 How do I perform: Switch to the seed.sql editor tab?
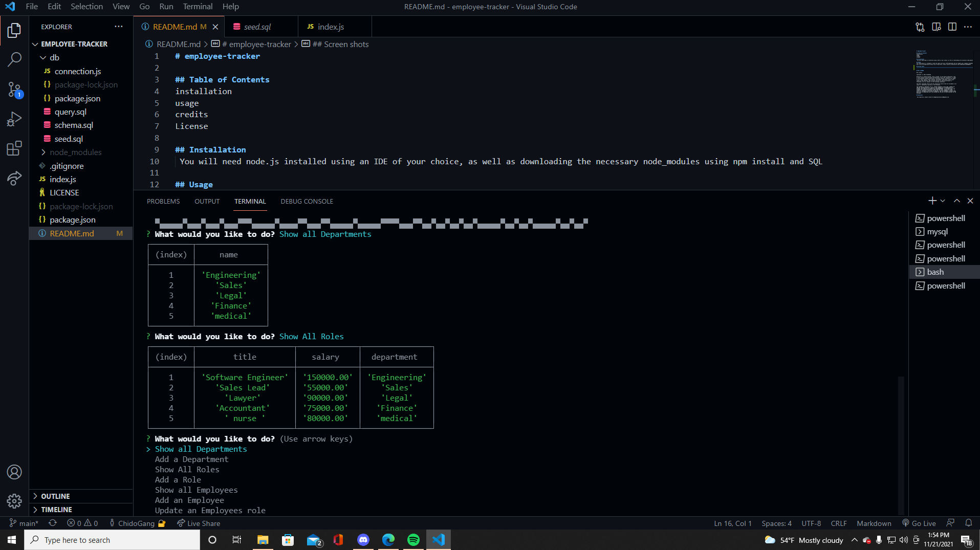click(x=260, y=27)
